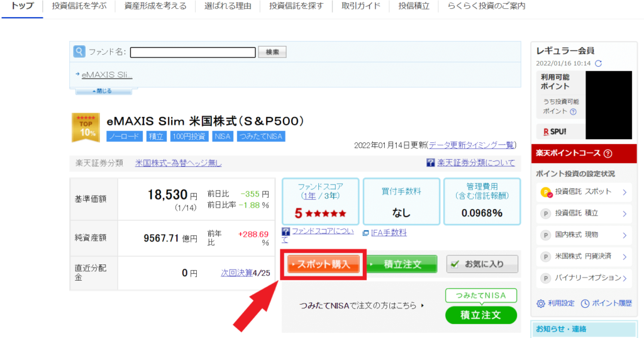The height and width of the screenshot is (338, 644).
Task: Click the P icon beside 米国株式 円貨決済
Action: [545, 257]
